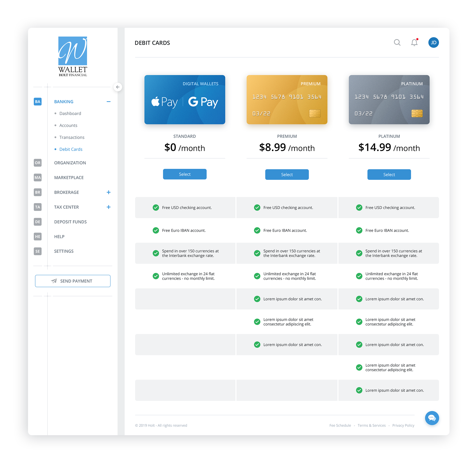The image size is (476, 462).
Task: Click the 2019 Holt copyright text
Action: (161, 425)
